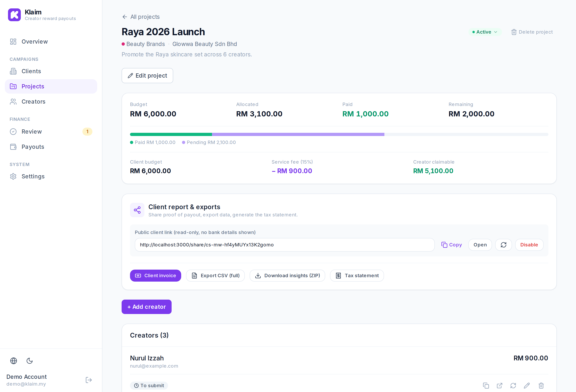Click Download insights (ZIP)
Screen dimensions: 576x392
[x=287, y=276]
